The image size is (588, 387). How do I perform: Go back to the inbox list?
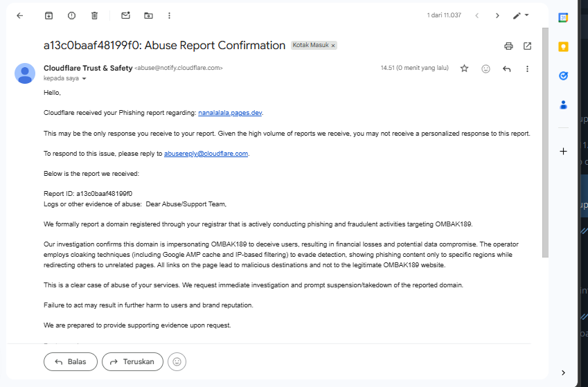point(19,15)
